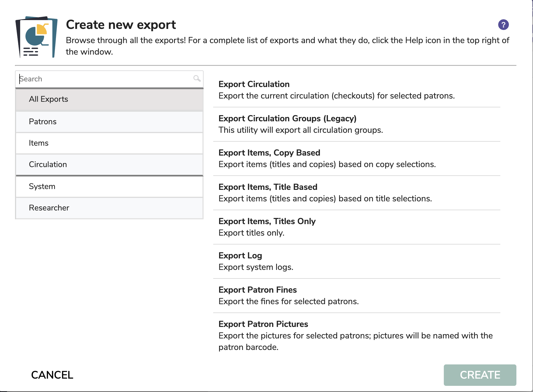Click the search magnifying glass icon
Image resolution: width=533 pixels, height=392 pixels.
click(x=197, y=78)
